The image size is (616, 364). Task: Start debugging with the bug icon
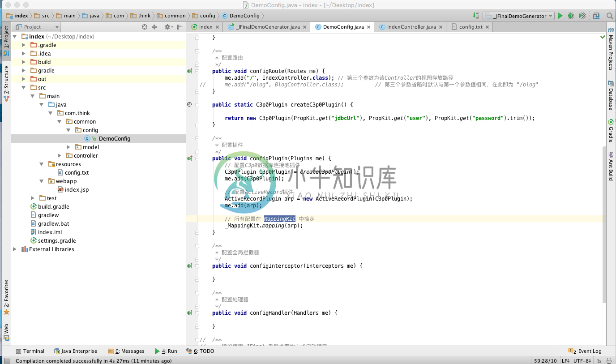click(571, 16)
